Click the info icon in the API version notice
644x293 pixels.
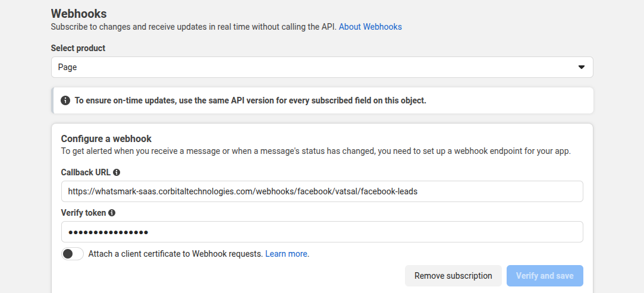coord(65,100)
